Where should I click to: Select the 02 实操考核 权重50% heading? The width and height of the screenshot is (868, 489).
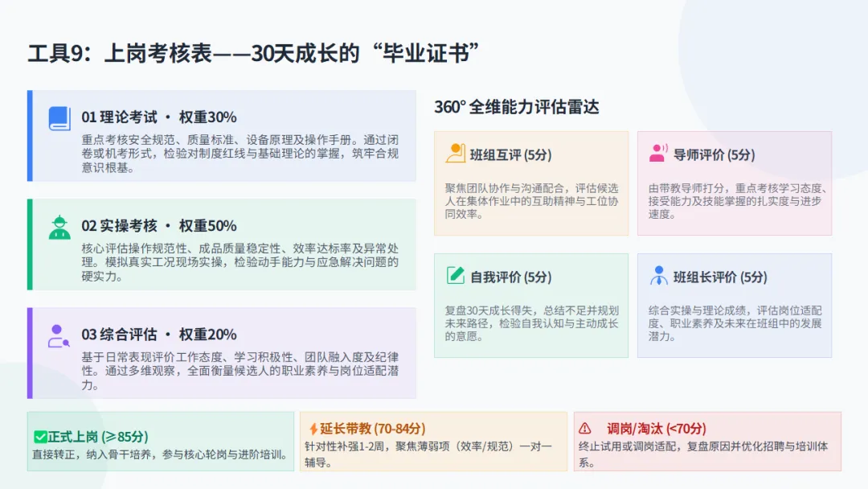(x=159, y=226)
